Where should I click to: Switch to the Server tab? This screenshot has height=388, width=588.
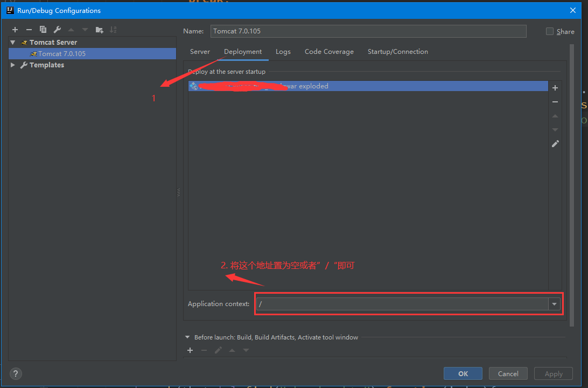coord(200,52)
